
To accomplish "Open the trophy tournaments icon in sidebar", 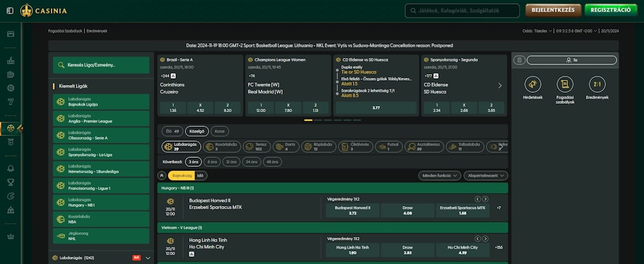I will pyautogui.click(x=11, y=182).
